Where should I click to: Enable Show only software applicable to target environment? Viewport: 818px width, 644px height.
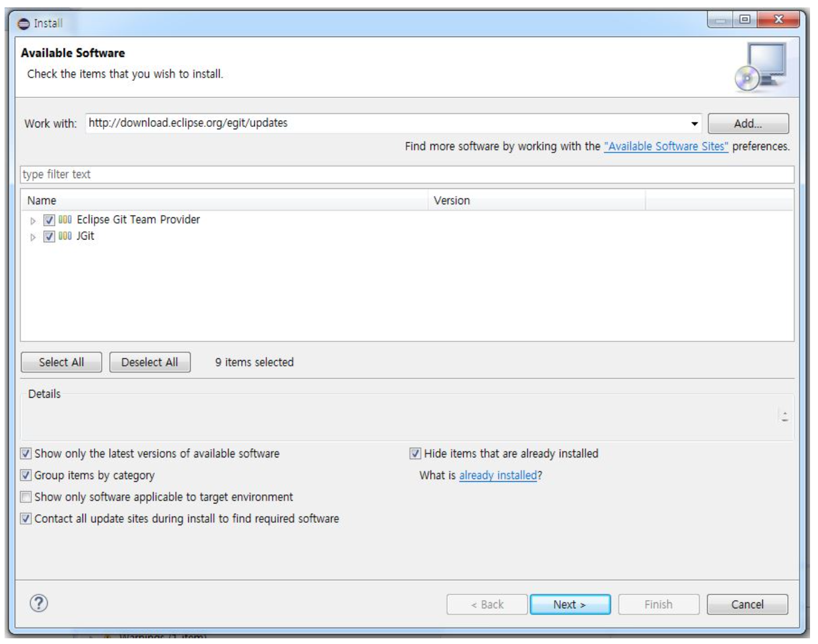click(26, 497)
